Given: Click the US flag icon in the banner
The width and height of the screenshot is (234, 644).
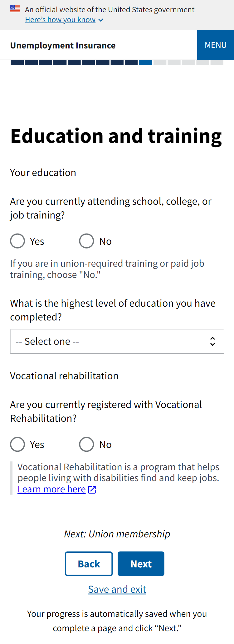Looking at the screenshot, I should [x=15, y=9].
